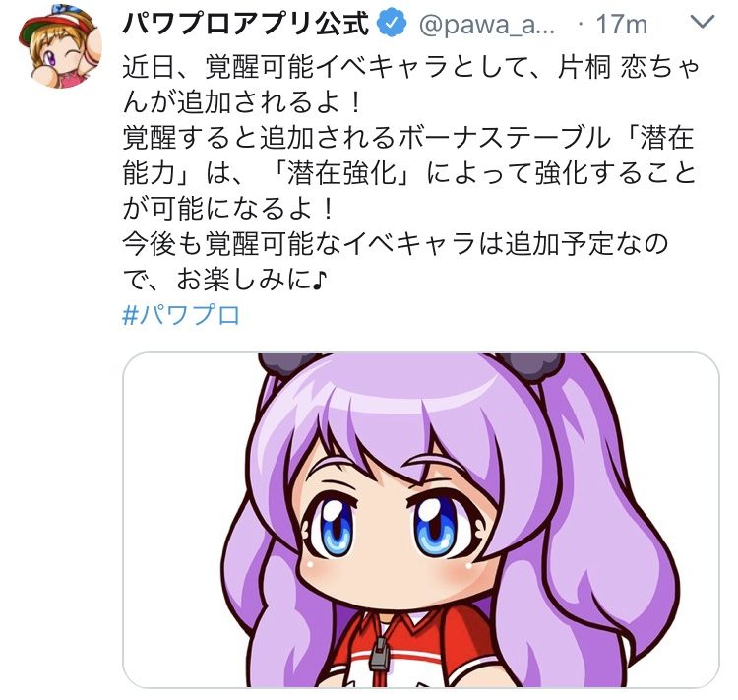Open the 17m timestamp link

click(621, 25)
